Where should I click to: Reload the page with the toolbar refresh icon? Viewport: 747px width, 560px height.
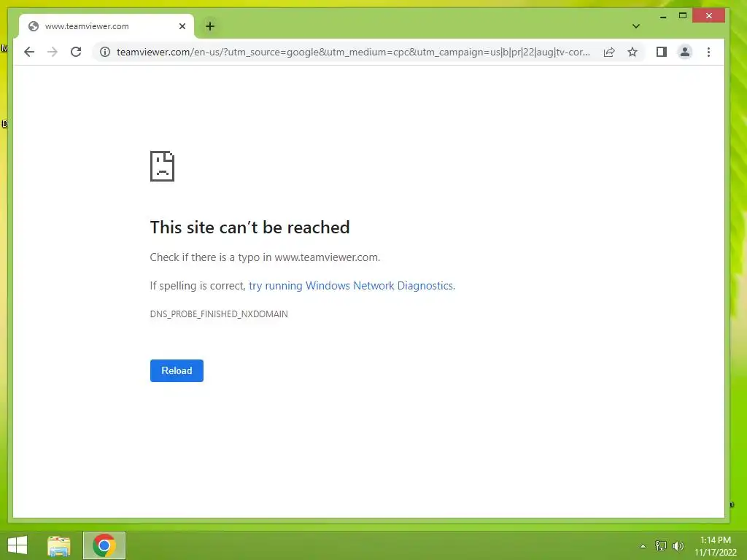pyautogui.click(x=76, y=52)
